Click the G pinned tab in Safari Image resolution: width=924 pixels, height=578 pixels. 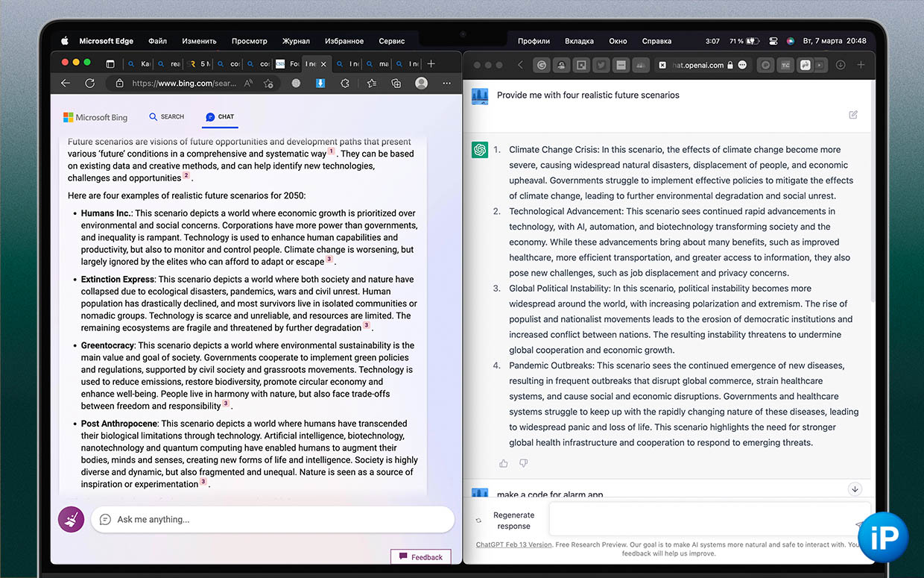[542, 65]
